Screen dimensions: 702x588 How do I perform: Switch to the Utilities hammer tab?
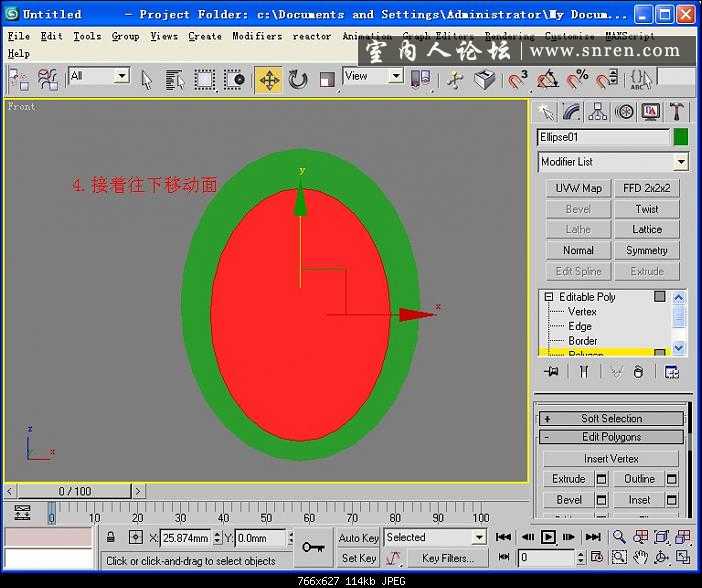tap(677, 112)
